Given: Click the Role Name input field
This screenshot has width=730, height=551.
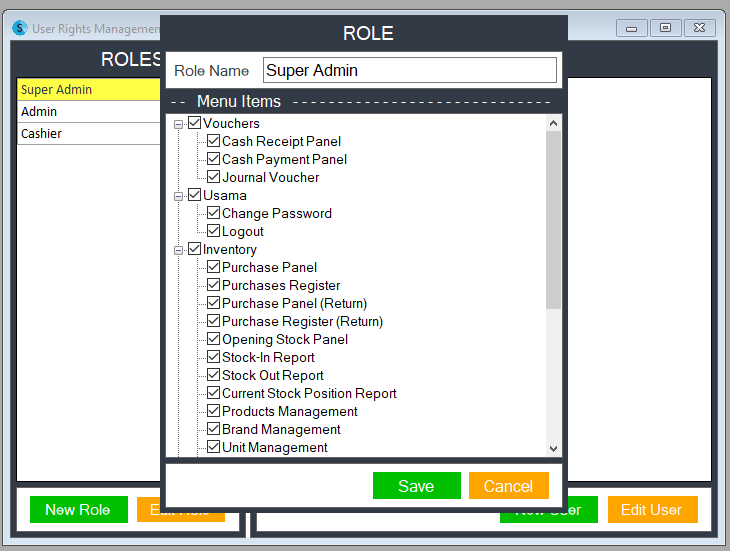Looking at the screenshot, I should [410, 70].
